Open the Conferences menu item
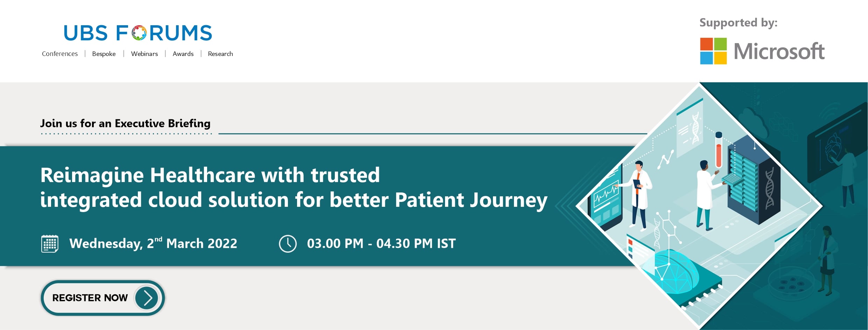The height and width of the screenshot is (330, 868). [x=60, y=54]
